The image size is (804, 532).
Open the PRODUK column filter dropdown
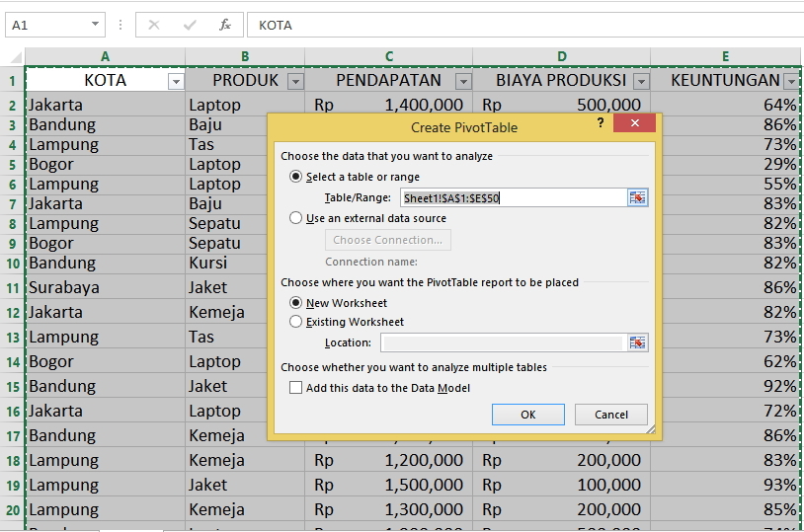(x=296, y=82)
